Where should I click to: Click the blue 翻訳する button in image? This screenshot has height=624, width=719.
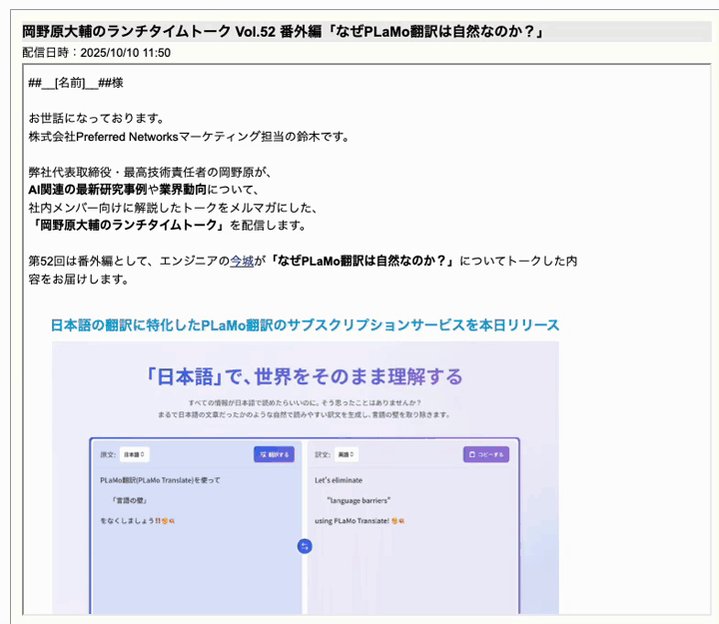click(x=274, y=454)
